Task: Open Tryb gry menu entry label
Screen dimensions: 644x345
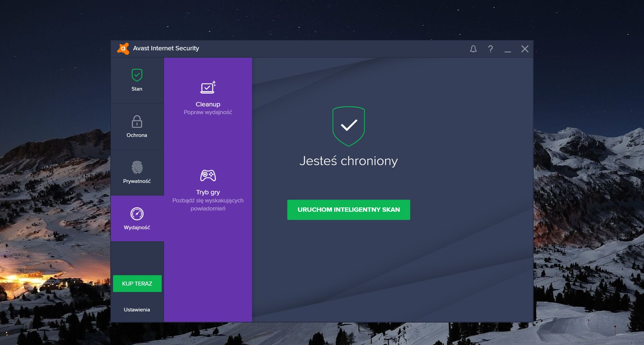Action: click(x=208, y=192)
